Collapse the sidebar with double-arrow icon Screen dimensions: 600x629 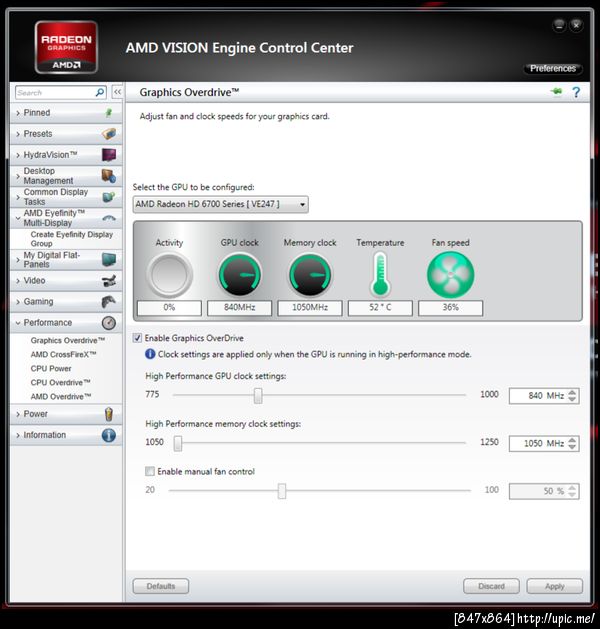118,92
